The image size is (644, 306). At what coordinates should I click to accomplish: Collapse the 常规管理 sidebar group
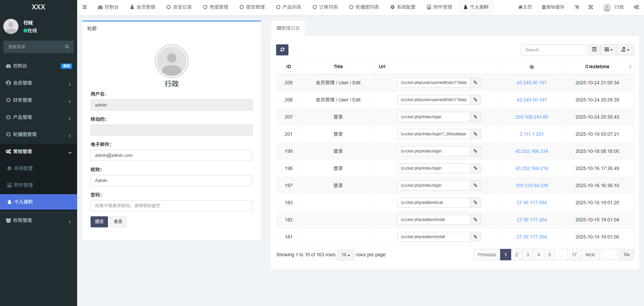[39, 151]
